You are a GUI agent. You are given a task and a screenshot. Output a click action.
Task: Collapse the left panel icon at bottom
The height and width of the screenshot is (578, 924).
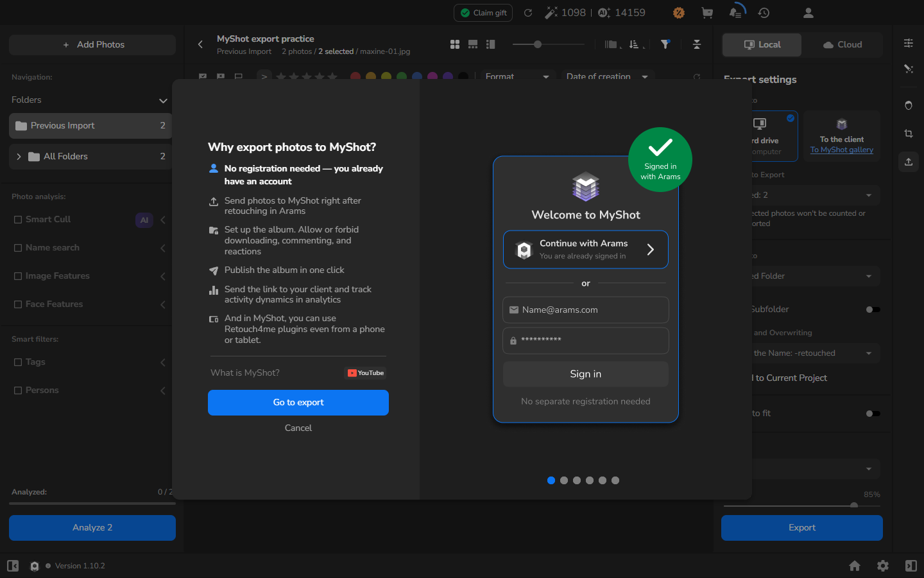coord(13,566)
